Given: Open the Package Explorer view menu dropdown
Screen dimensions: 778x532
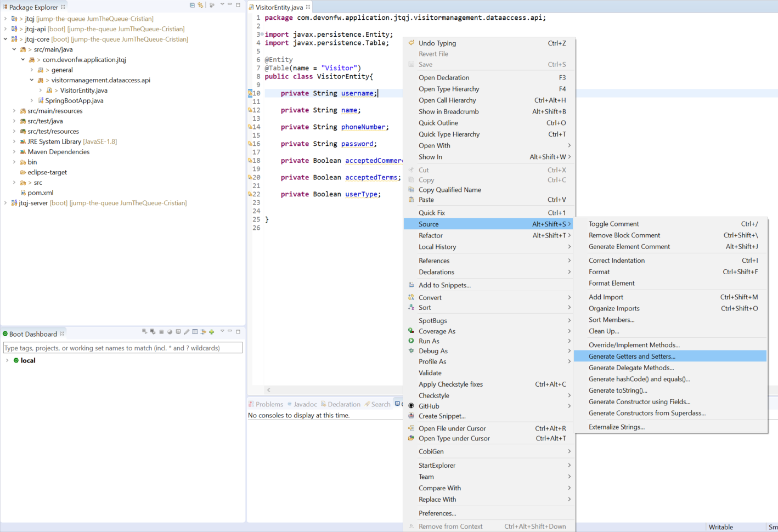Looking at the screenshot, I should (222, 5).
